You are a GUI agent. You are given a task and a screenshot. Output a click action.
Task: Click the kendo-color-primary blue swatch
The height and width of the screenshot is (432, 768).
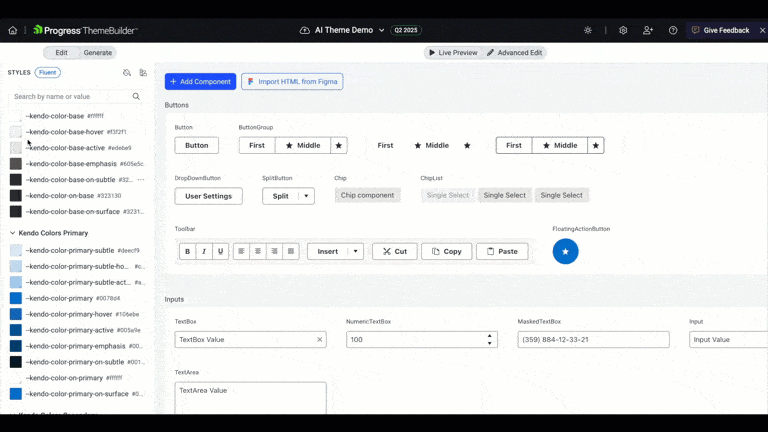click(x=16, y=298)
